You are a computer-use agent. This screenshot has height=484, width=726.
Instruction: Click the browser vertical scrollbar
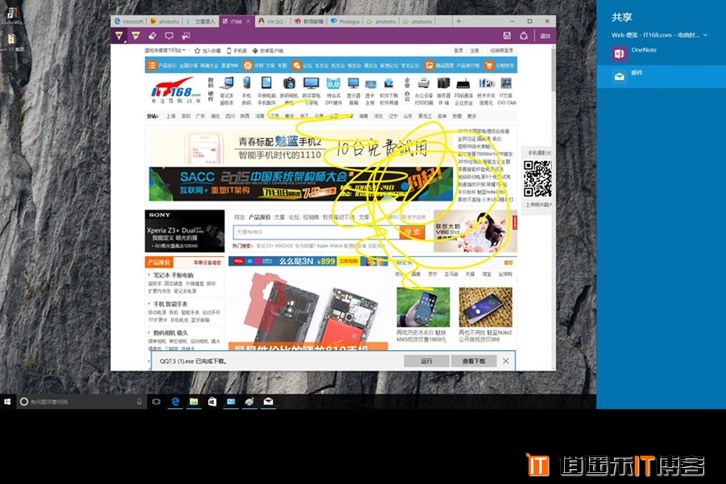pyautogui.click(x=553, y=69)
